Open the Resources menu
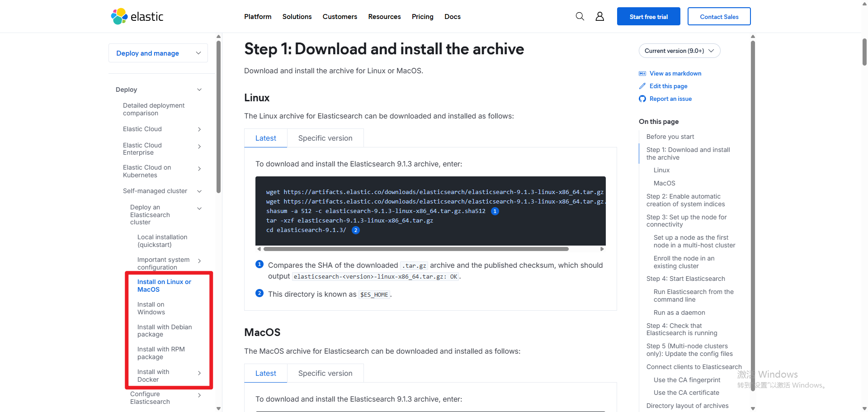The image size is (868, 412). [384, 16]
